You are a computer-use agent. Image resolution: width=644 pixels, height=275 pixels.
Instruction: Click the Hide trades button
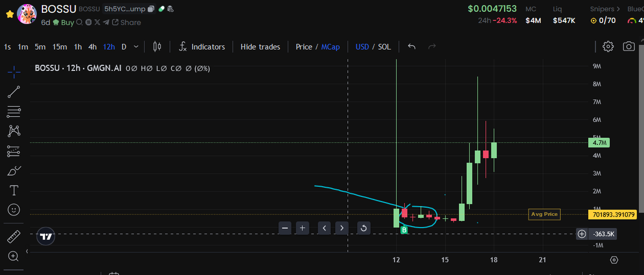tap(260, 47)
